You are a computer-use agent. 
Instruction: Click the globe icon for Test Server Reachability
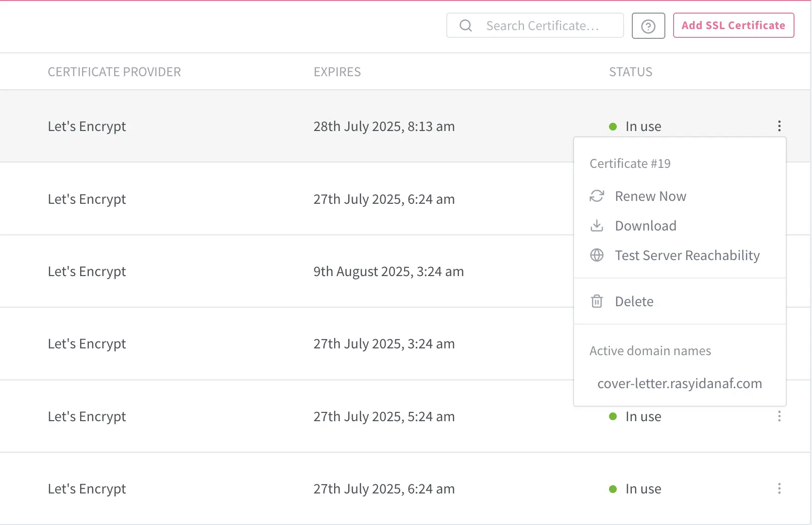(x=596, y=255)
